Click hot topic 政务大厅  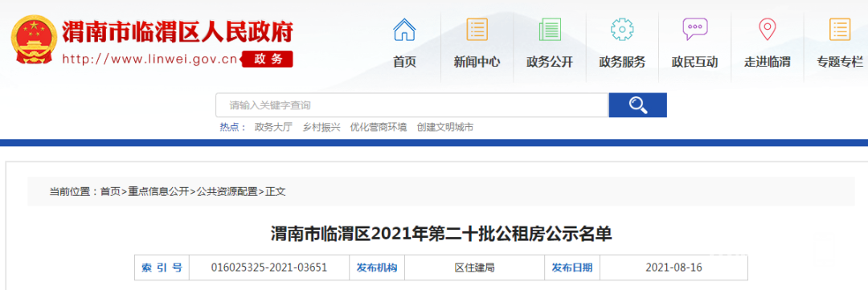273,127
